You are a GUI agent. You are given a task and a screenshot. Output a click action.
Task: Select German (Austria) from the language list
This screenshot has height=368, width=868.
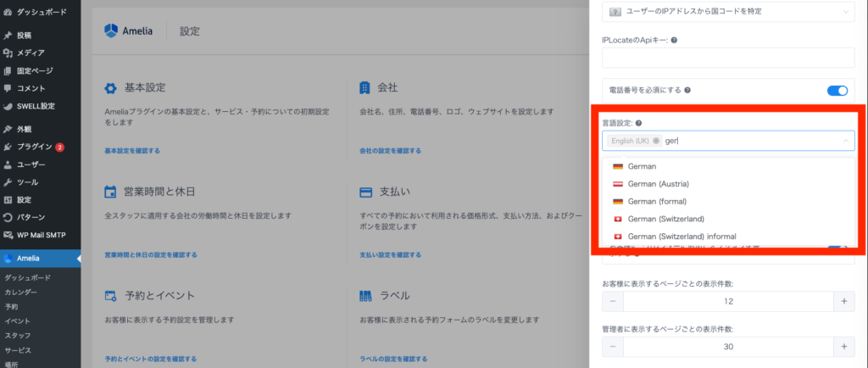[x=658, y=184]
